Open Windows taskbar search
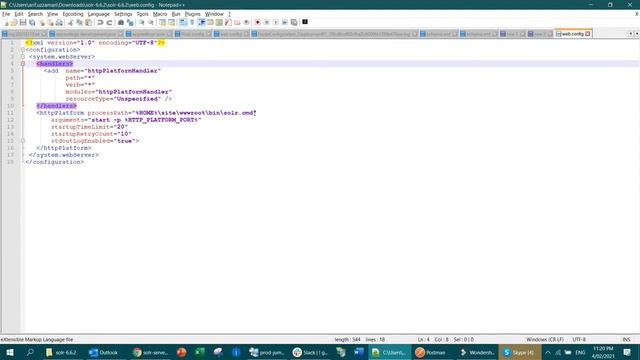The width and height of the screenshot is (640, 360). [30, 352]
